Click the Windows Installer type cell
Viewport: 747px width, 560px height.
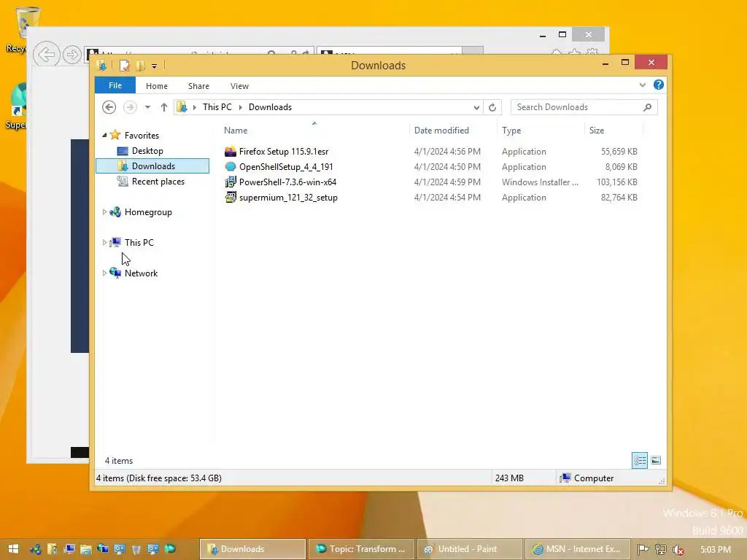[541, 182]
